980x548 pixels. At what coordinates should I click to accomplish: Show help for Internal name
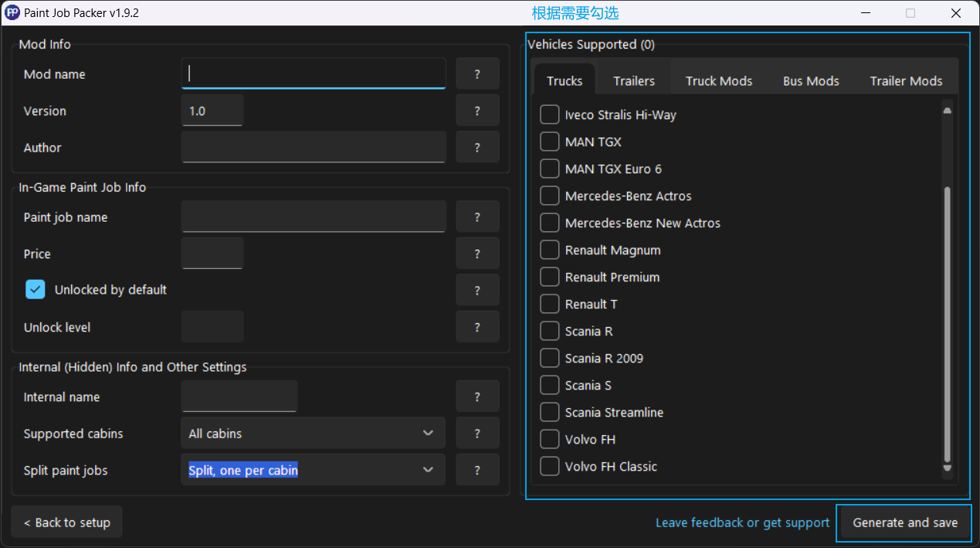coord(477,397)
